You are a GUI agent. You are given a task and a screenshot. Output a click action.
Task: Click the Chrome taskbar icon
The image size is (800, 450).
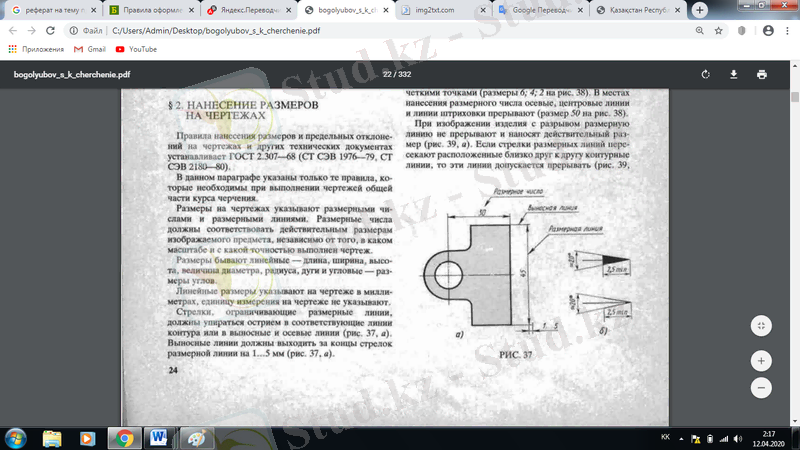click(124, 438)
